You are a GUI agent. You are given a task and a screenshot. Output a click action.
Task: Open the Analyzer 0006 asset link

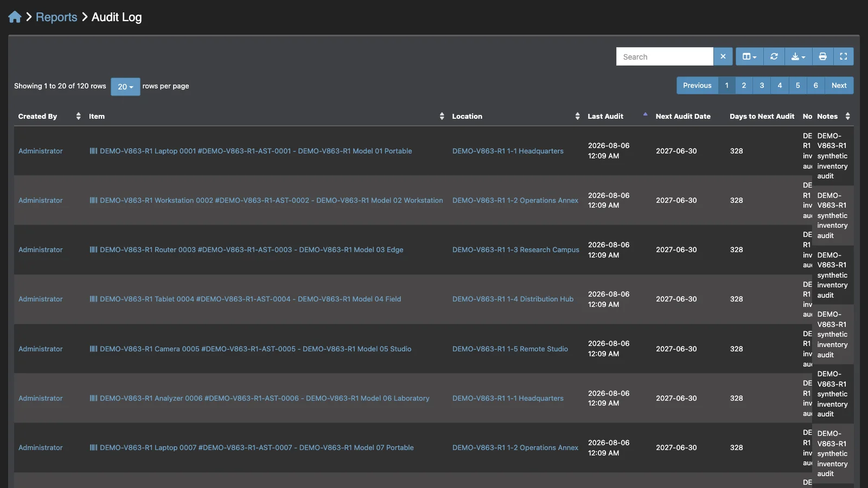point(265,398)
